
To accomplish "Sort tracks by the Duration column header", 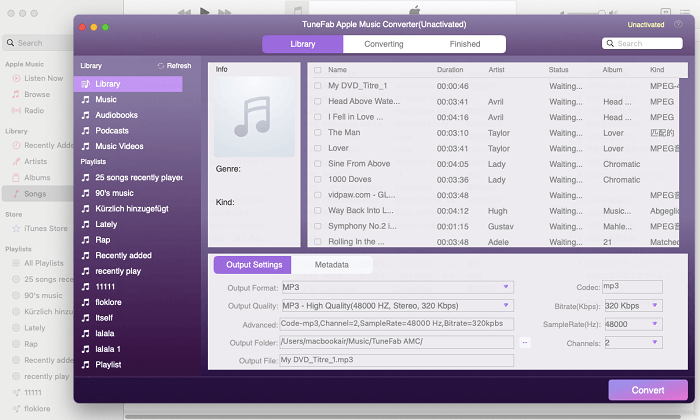I will [x=450, y=70].
